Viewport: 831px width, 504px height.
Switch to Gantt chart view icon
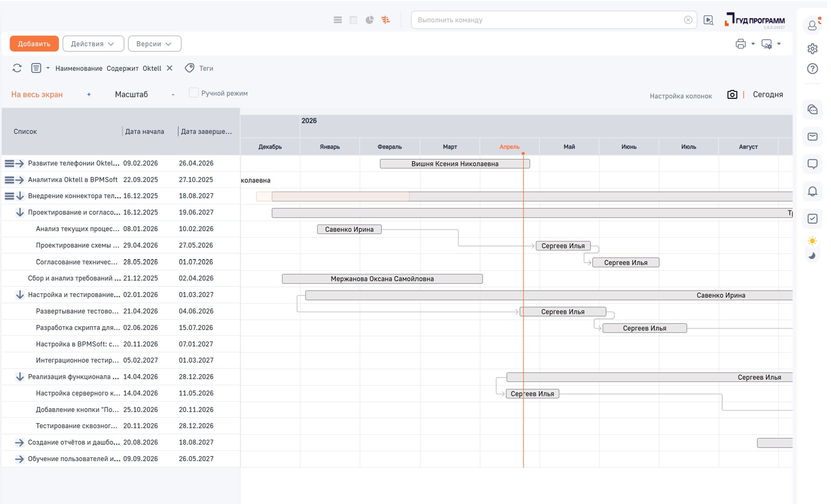[x=385, y=20]
